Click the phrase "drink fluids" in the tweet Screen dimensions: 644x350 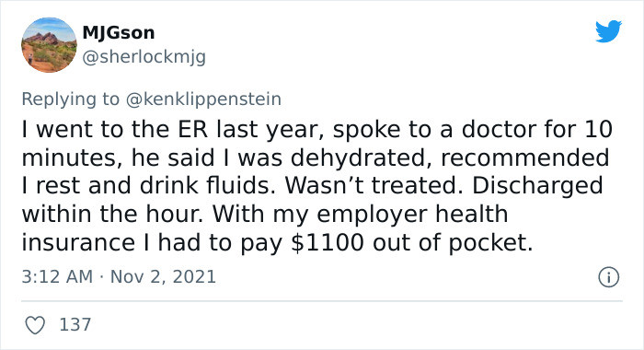207,186
